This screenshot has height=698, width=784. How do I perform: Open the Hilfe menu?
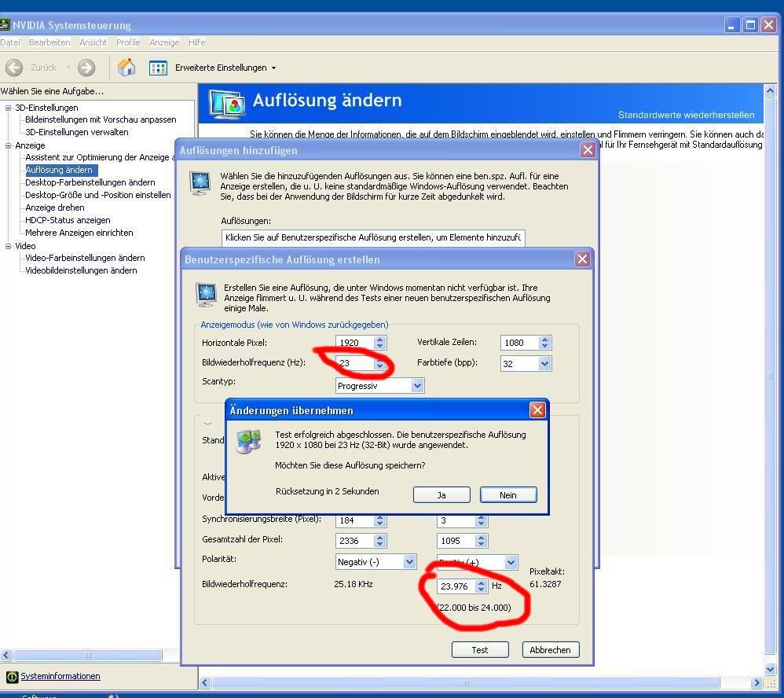[196, 42]
